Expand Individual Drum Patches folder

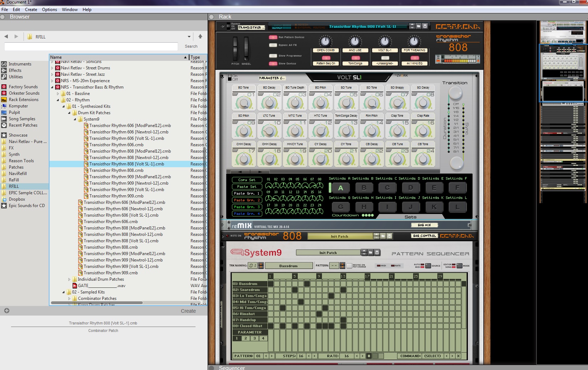69,279
